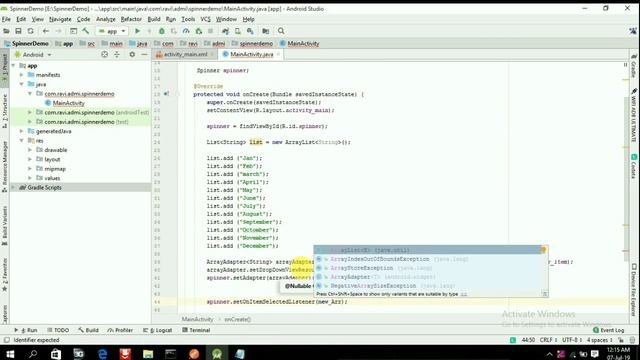Image resolution: width=640 pixels, height=360 pixels.
Task: Expand the manifests folder
Action: coord(22,75)
